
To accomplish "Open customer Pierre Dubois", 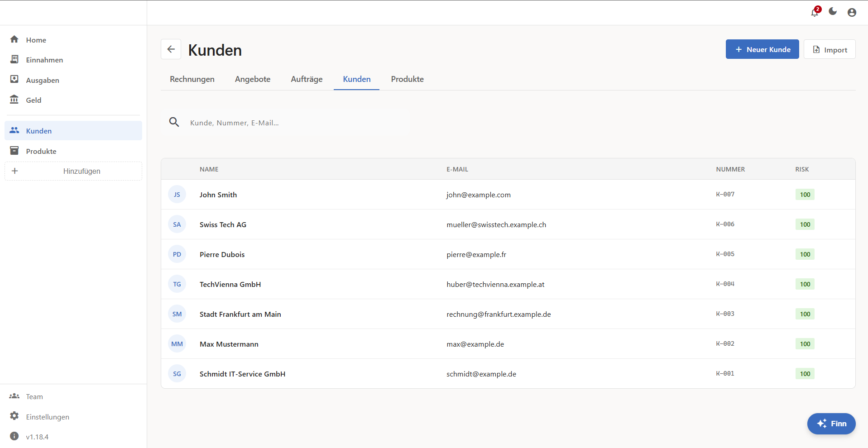I will 222,254.
